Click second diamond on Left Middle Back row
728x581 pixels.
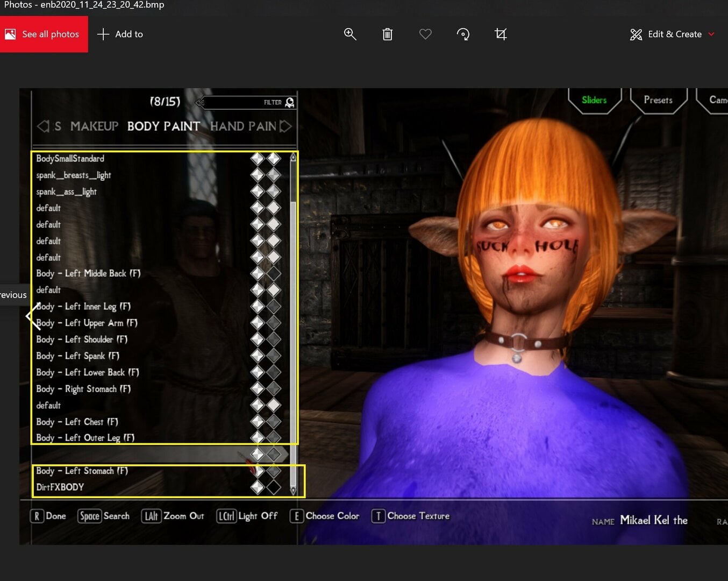[x=274, y=273]
